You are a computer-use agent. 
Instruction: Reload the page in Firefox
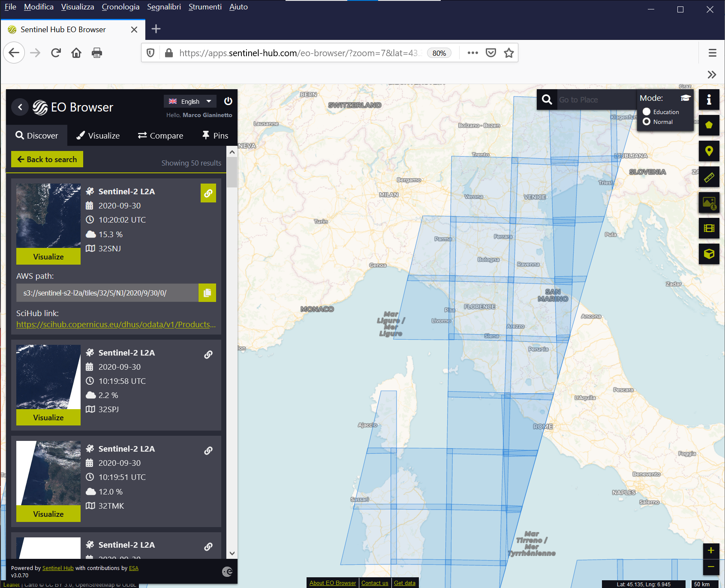pyautogui.click(x=56, y=53)
